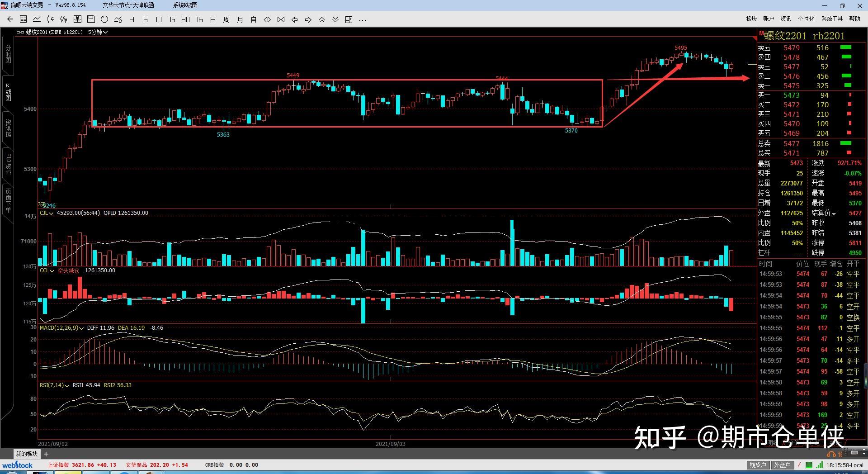Image resolution: width=868 pixels, height=474 pixels.
Task: Open the split-window layout icon
Action: click(349, 19)
